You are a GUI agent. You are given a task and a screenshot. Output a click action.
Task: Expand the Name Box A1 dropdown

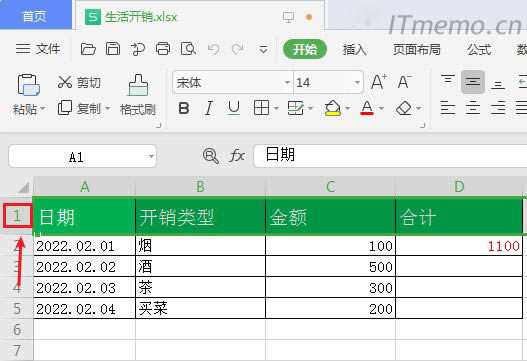(x=151, y=156)
